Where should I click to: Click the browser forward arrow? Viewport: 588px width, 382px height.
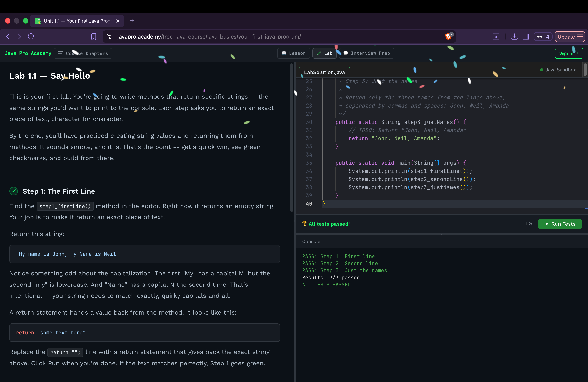[x=19, y=37]
